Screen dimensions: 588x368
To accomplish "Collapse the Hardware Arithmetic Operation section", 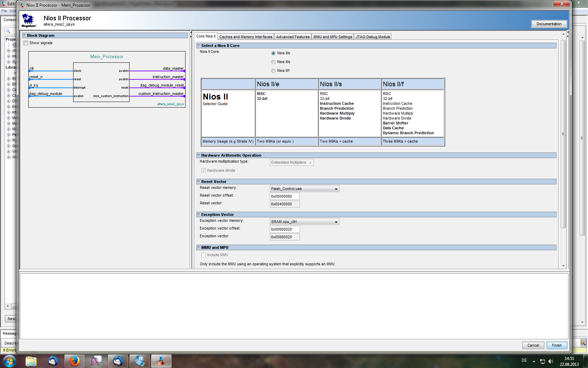I will tap(198, 155).
